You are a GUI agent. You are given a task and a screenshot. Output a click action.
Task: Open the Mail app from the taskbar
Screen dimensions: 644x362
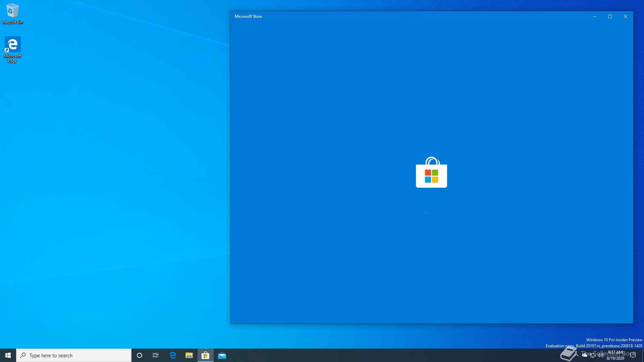[222, 355]
